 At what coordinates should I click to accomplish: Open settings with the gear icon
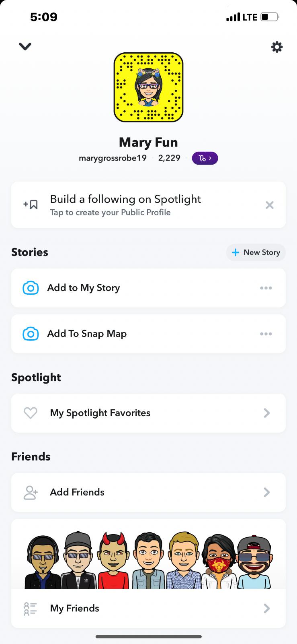[277, 47]
